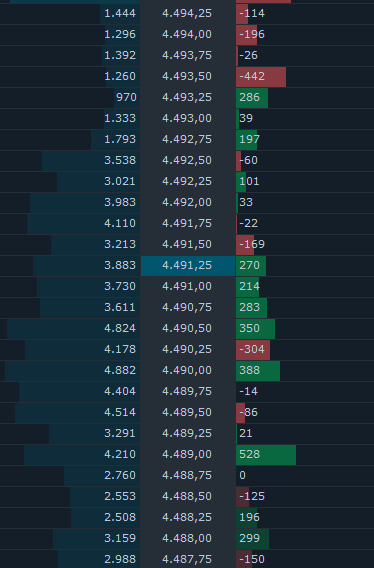Click volume value 2.760
Screen dimensions: 374x568
click(x=120, y=476)
